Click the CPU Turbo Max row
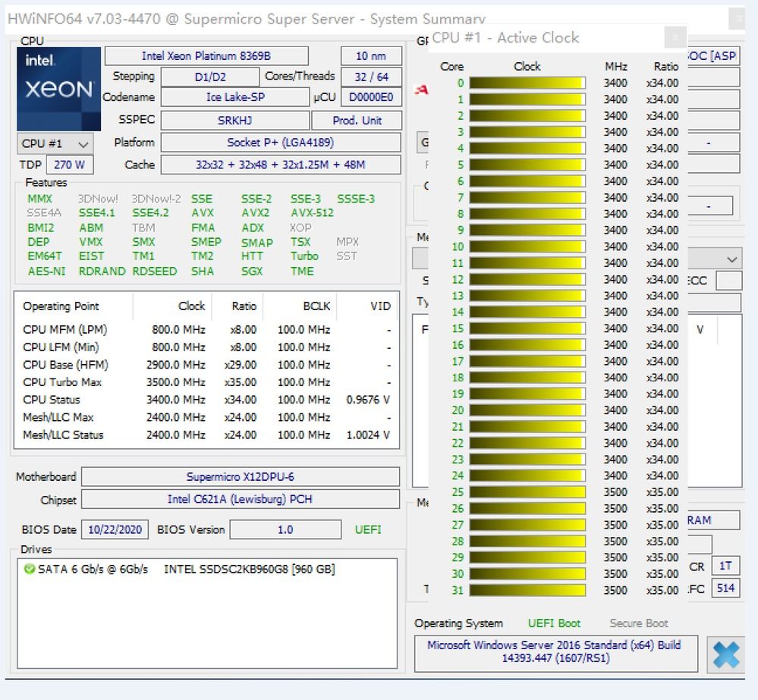Image resolution: width=758 pixels, height=700 pixels. click(x=206, y=382)
